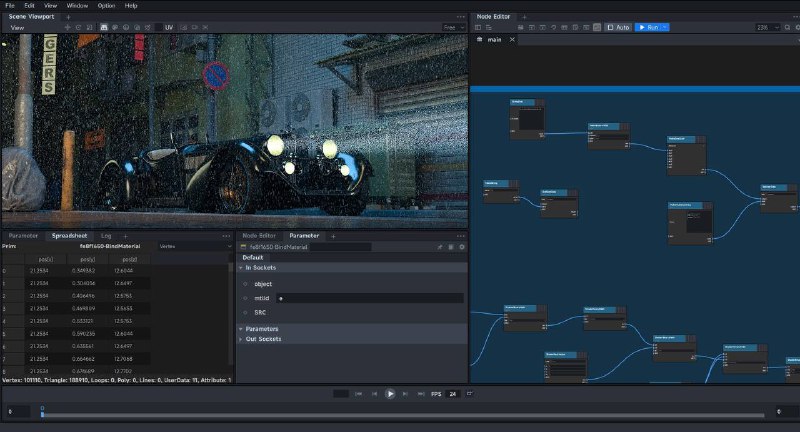This screenshot has height=432, width=800.
Task: Select the scale gizmo tool in Scene Viewport
Action: [x=90, y=27]
